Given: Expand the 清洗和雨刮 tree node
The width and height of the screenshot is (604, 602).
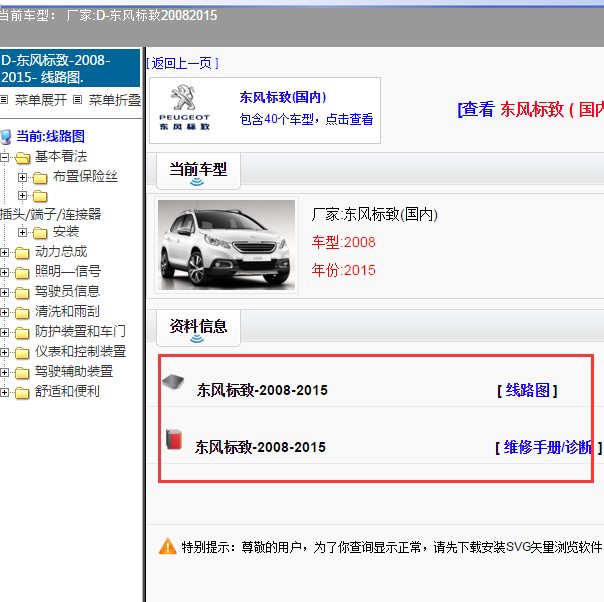Looking at the screenshot, I should click(4, 312).
